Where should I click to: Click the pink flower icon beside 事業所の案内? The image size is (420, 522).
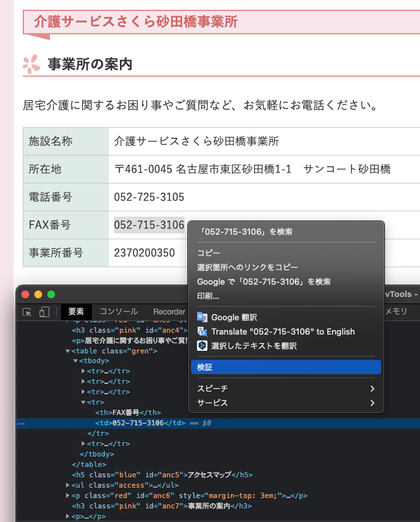(x=31, y=64)
